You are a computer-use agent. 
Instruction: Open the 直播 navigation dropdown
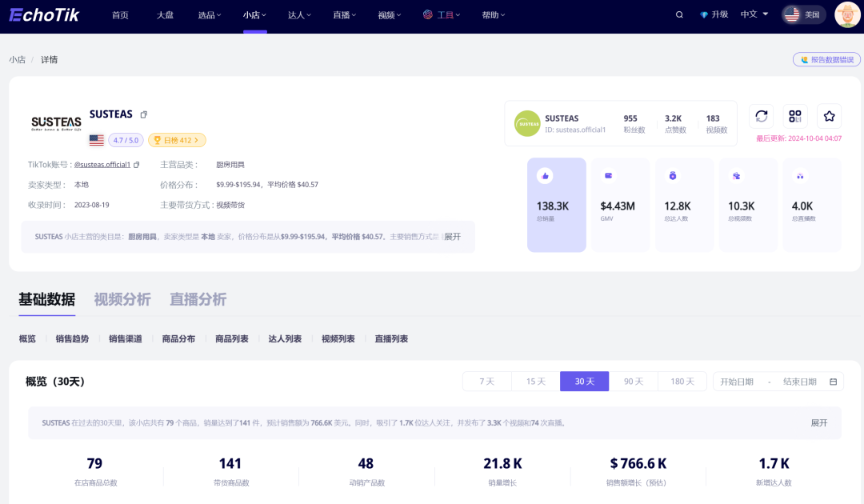point(344,15)
